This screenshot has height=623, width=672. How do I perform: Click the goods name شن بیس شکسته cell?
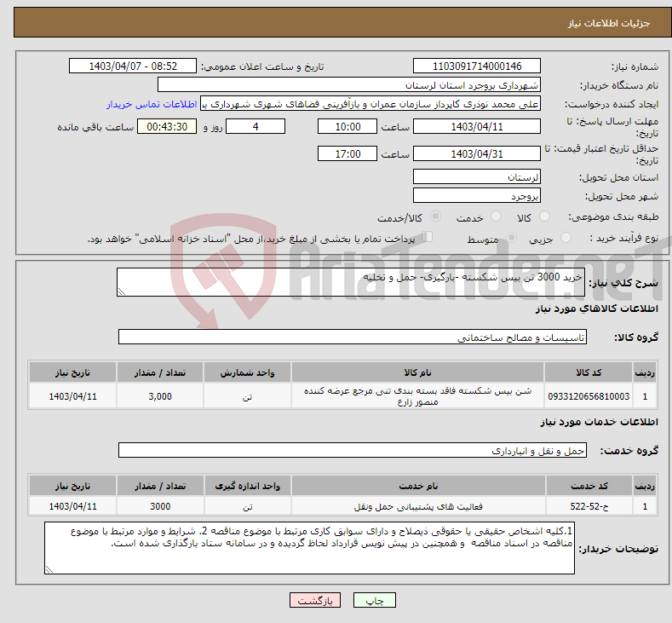[417, 395]
